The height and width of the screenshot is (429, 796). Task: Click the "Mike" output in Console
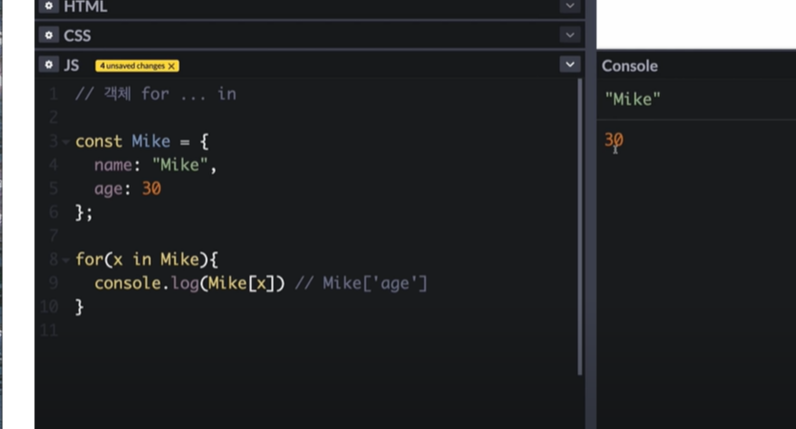633,99
